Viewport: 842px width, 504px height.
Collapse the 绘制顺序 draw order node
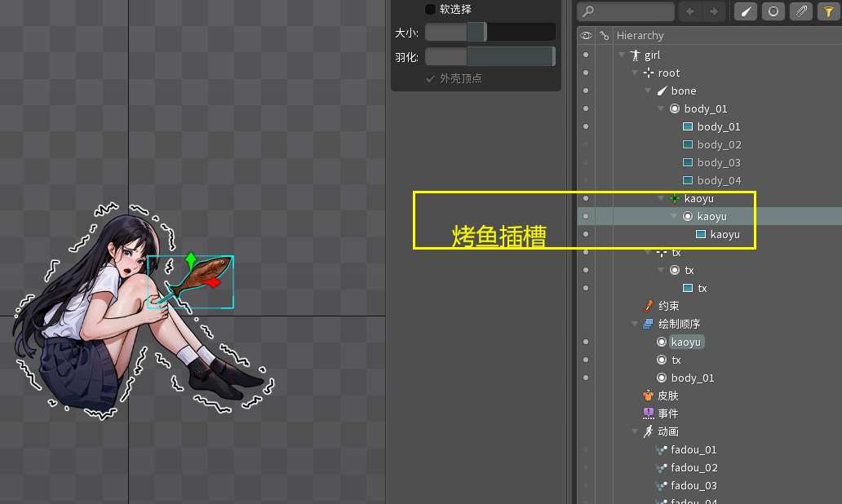coord(636,325)
